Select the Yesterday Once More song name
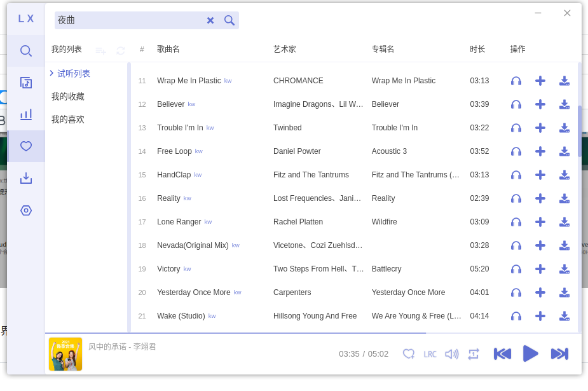The image size is (588, 391). (193, 292)
